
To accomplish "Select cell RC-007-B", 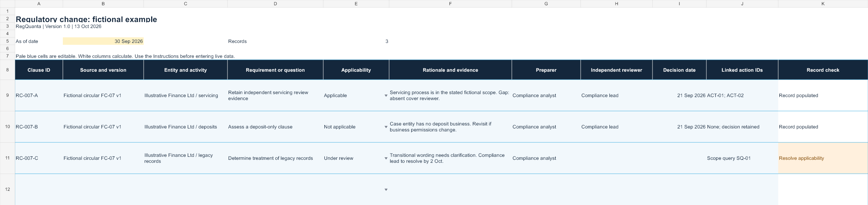I will pos(39,127).
